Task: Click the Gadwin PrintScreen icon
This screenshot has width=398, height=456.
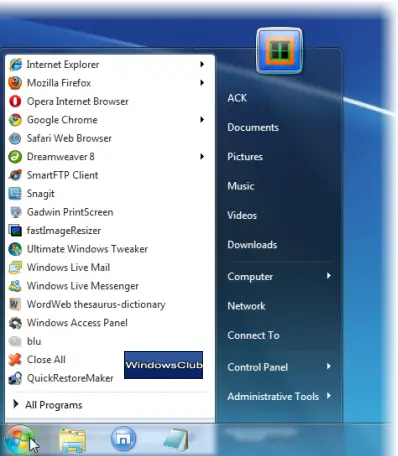Action: [x=15, y=212]
